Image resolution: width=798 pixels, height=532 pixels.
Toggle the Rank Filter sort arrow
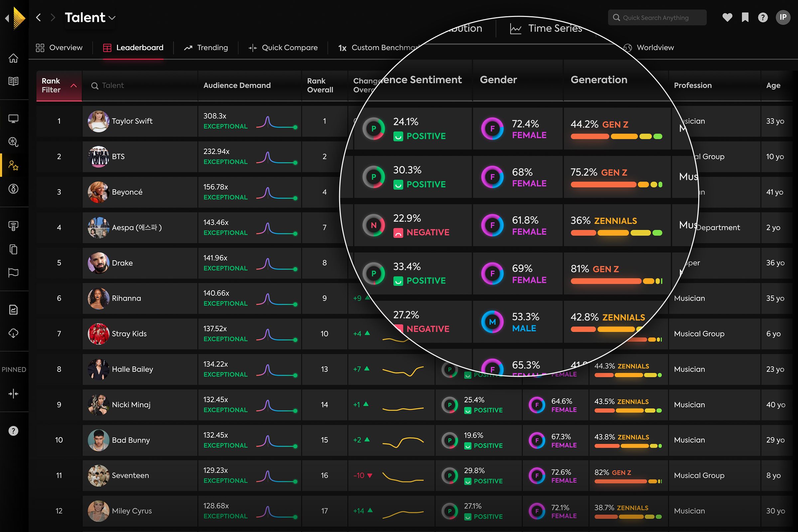click(x=73, y=85)
